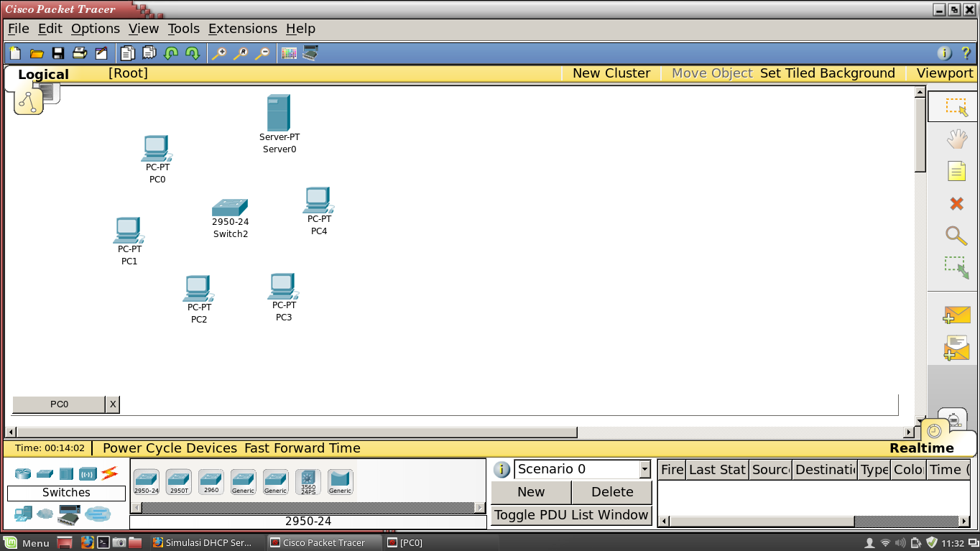
Task: Reset zoom with the R magnifier
Action: 241,53
